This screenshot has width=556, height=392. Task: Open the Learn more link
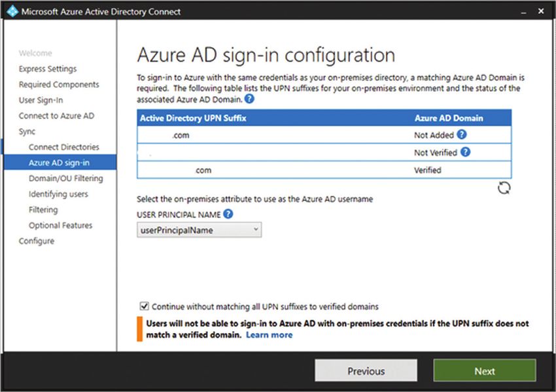[x=269, y=335]
